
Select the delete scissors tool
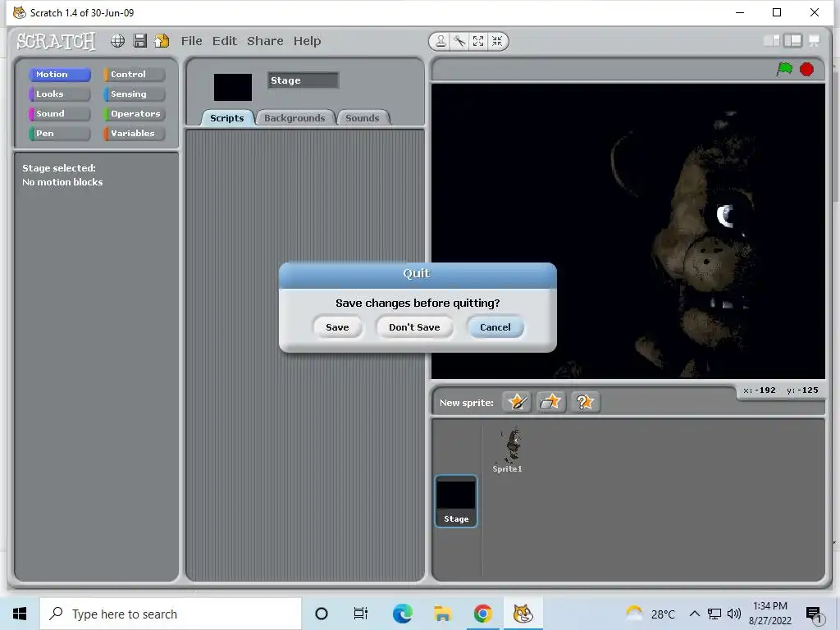click(x=459, y=41)
